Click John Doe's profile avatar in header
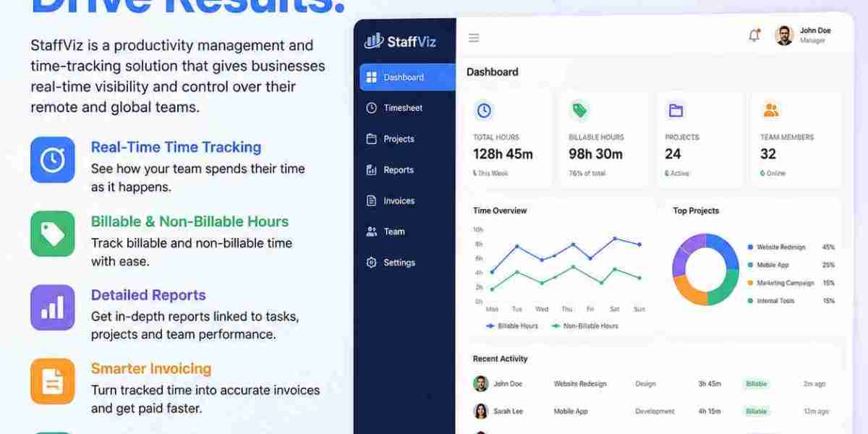This screenshot has width=868, height=434. [x=784, y=35]
